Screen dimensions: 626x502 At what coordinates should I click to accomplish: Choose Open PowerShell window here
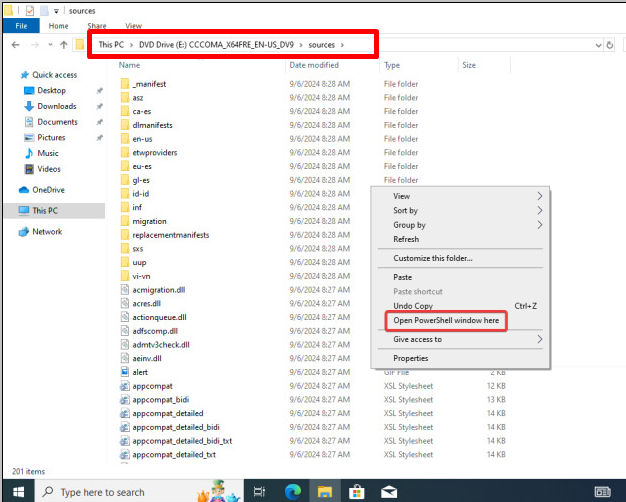[x=446, y=320]
